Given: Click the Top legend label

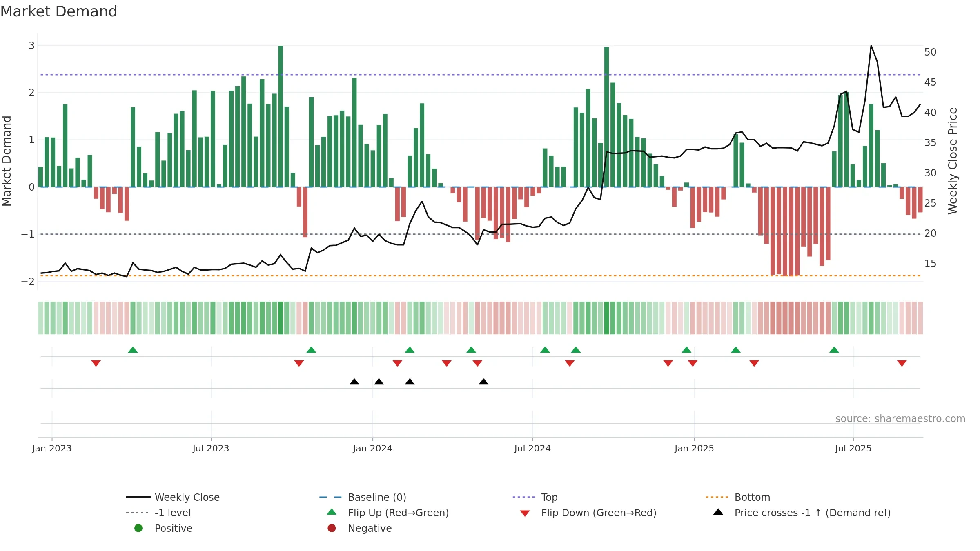Looking at the screenshot, I should click(549, 497).
